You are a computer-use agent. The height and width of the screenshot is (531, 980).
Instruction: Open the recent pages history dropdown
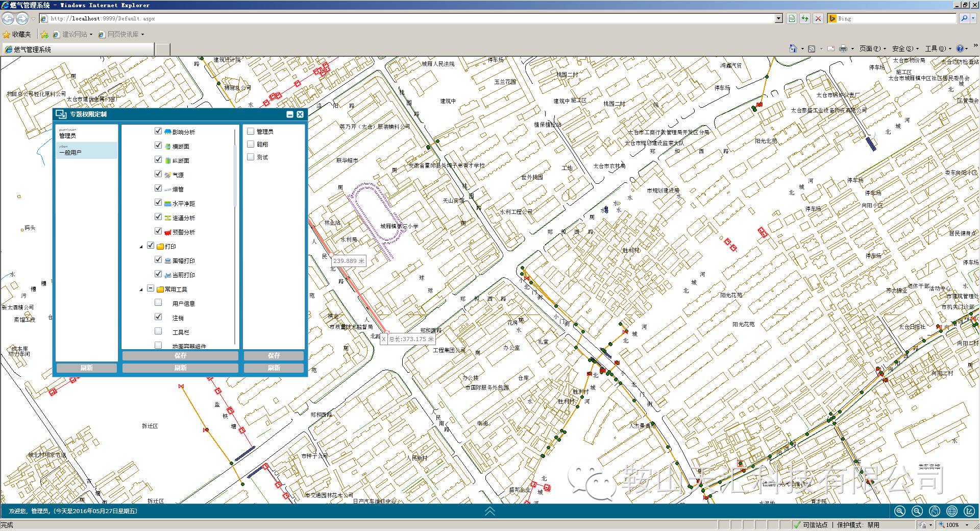tap(34, 18)
